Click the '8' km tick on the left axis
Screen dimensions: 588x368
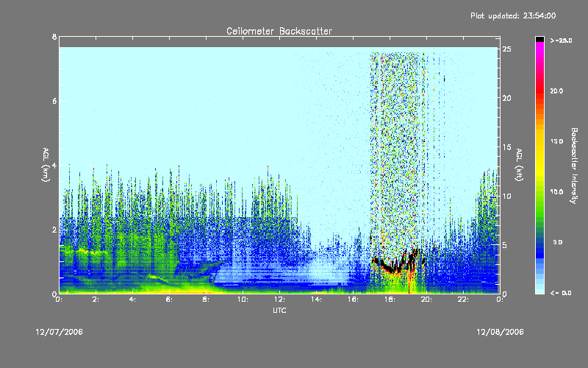pyautogui.click(x=54, y=37)
